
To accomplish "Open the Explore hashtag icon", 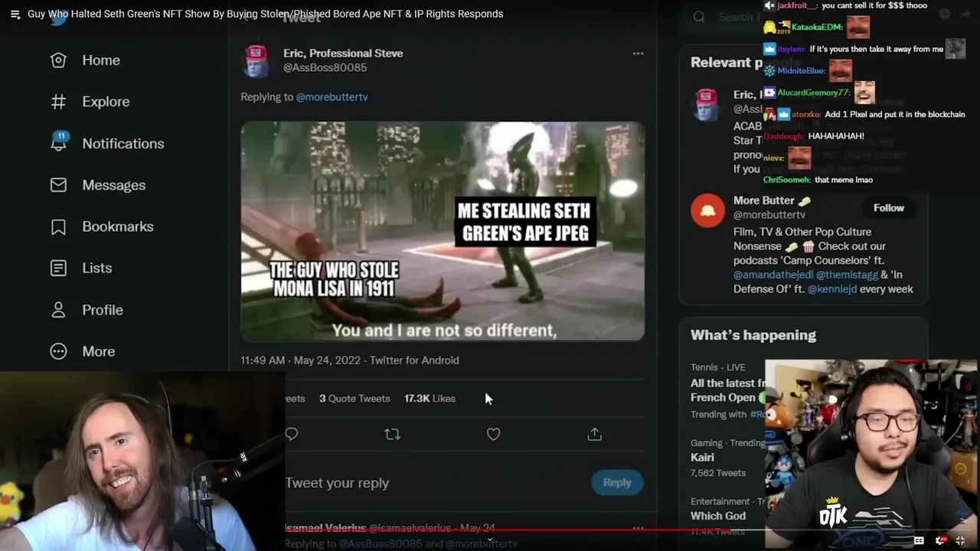I will tap(58, 102).
